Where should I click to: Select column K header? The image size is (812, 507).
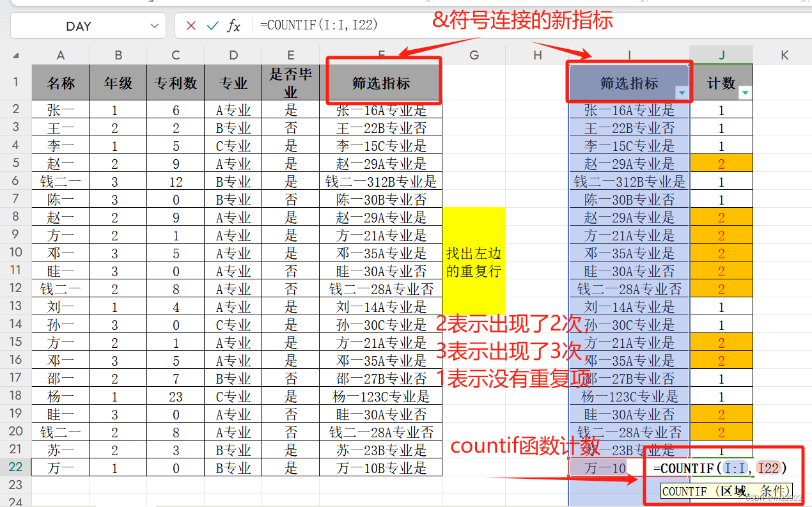tap(785, 56)
